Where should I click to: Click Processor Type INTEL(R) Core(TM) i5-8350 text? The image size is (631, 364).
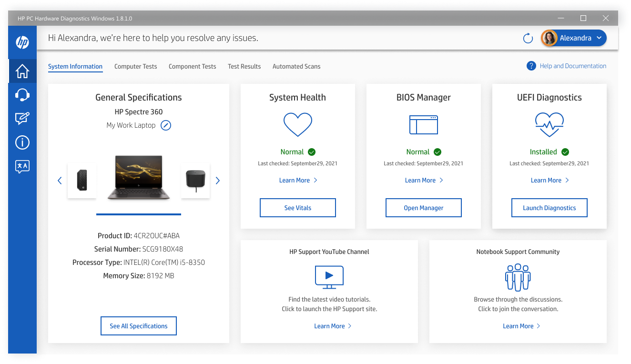pos(139,263)
